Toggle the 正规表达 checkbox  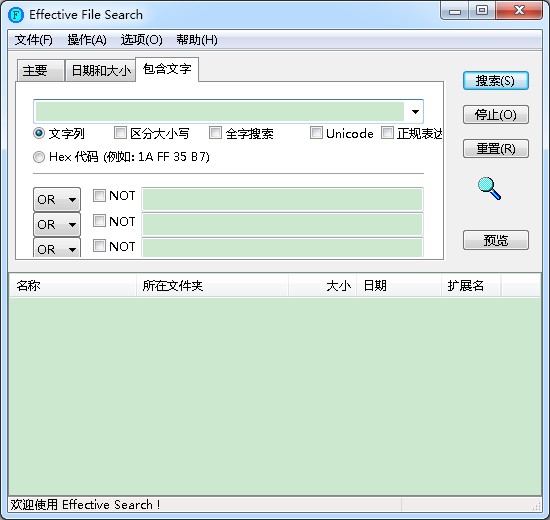[x=387, y=133]
